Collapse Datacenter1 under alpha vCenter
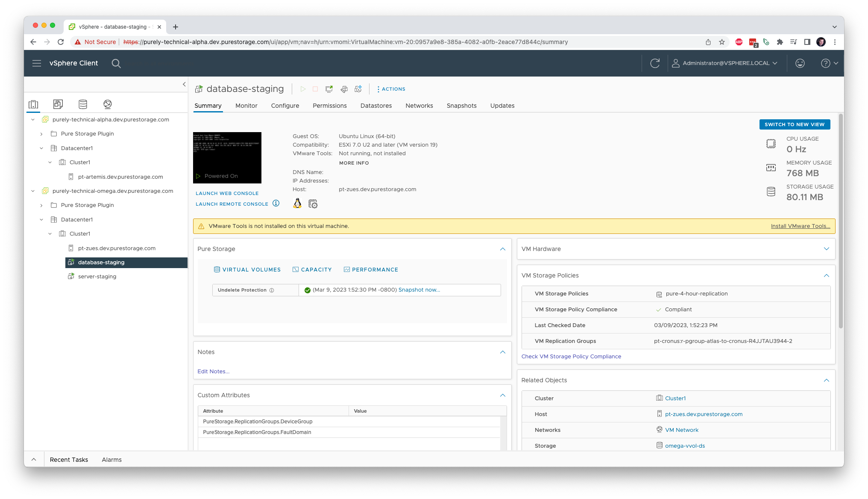This screenshot has width=868, height=499. click(41, 148)
